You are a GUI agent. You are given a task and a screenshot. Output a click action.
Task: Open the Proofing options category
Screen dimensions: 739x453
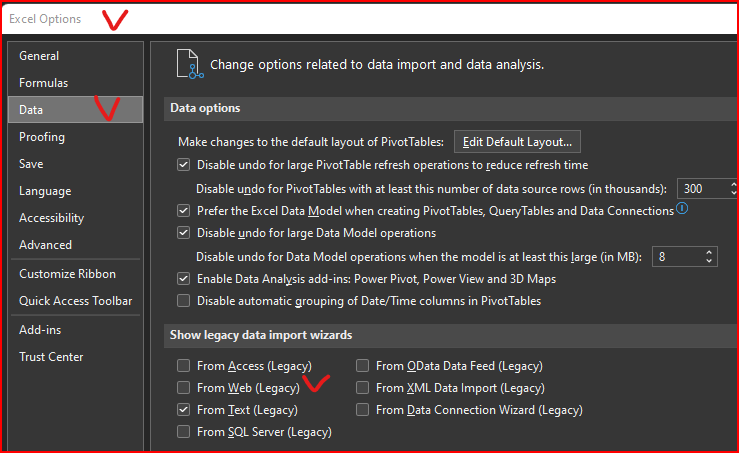[75, 137]
